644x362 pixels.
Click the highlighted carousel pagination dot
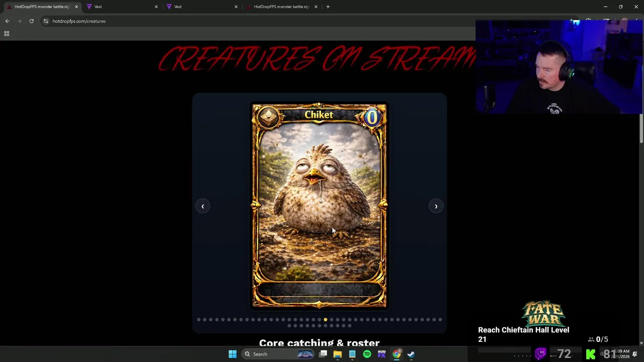pos(325,319)
